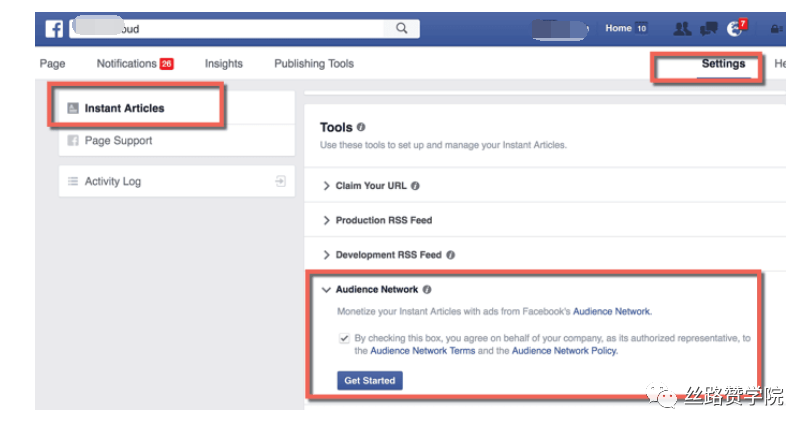Click info icon beside Development RSS Feed
This screenshot has width=809, height=431.
point(450,255)
